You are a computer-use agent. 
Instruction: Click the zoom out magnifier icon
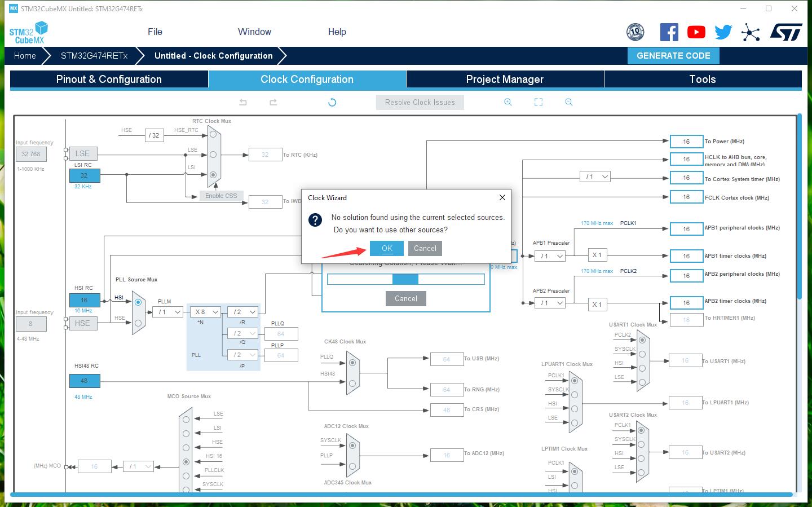click(568, 102)
